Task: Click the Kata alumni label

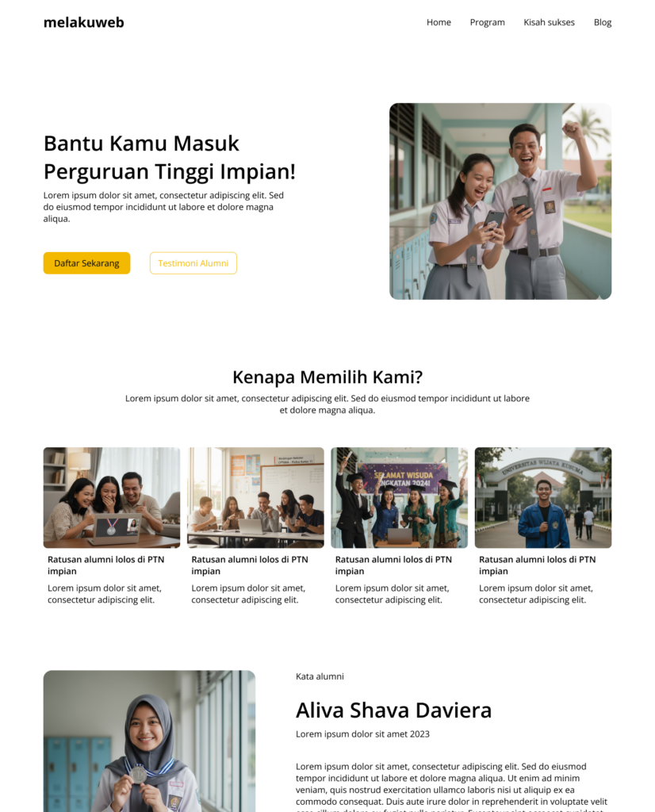Action: click(320, 676)
